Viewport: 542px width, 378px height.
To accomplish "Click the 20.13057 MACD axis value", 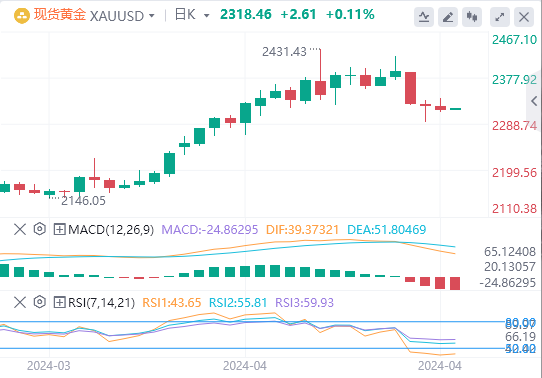I will pos(510,267).
